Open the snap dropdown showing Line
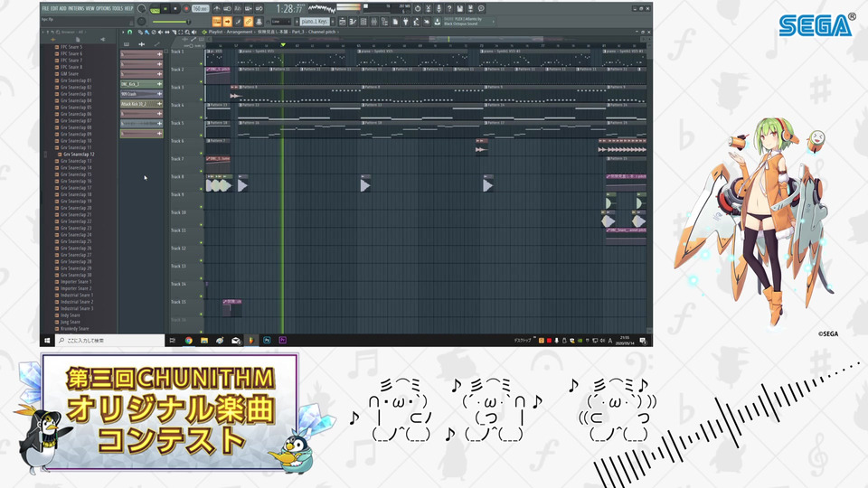Image resolution: width=868 pixels, height=488 pixels. pos(280,22)
